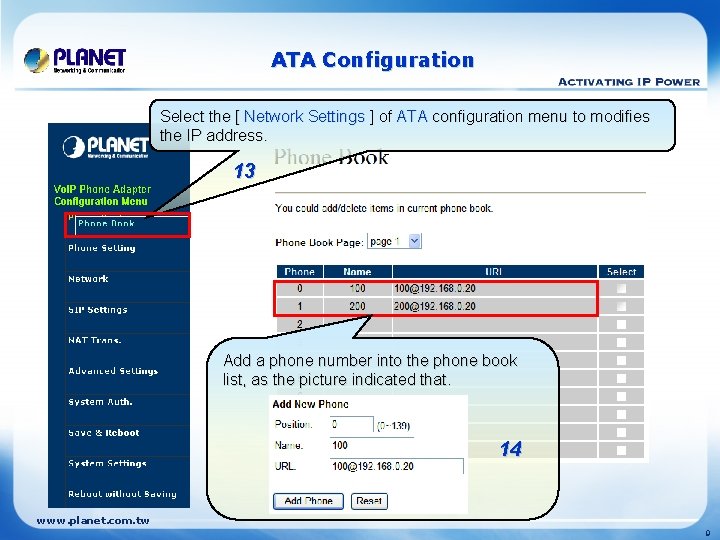Go to SIP Settings in sidebar
The width and height of the screenshot is (720, 540).
(98, 309)
